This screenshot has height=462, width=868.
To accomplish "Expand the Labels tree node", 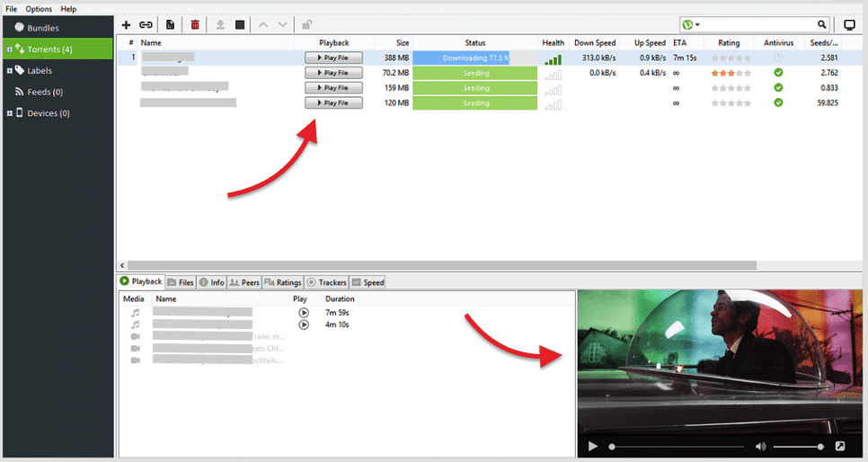I will point(9,71).
